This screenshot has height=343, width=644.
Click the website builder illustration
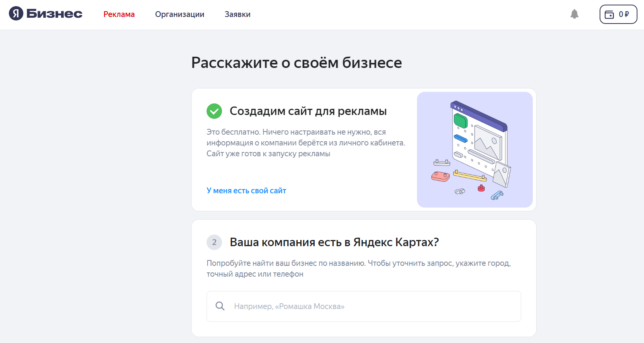point(475,149)
